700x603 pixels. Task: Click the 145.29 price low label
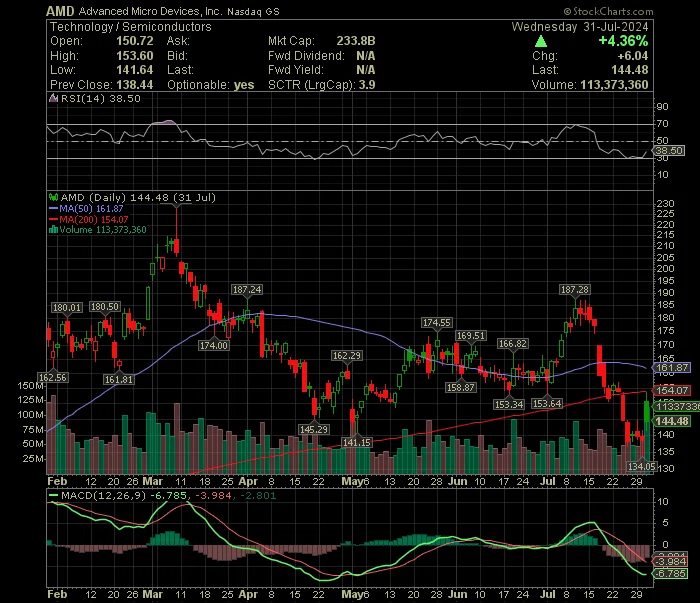[x=314, y=429]
